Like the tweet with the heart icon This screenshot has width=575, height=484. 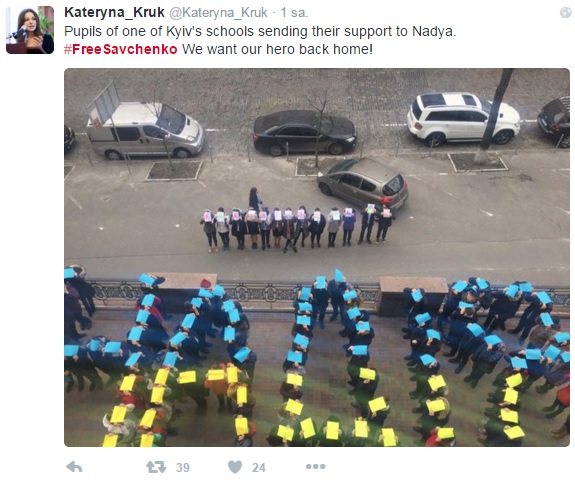[x=235, y=467]
